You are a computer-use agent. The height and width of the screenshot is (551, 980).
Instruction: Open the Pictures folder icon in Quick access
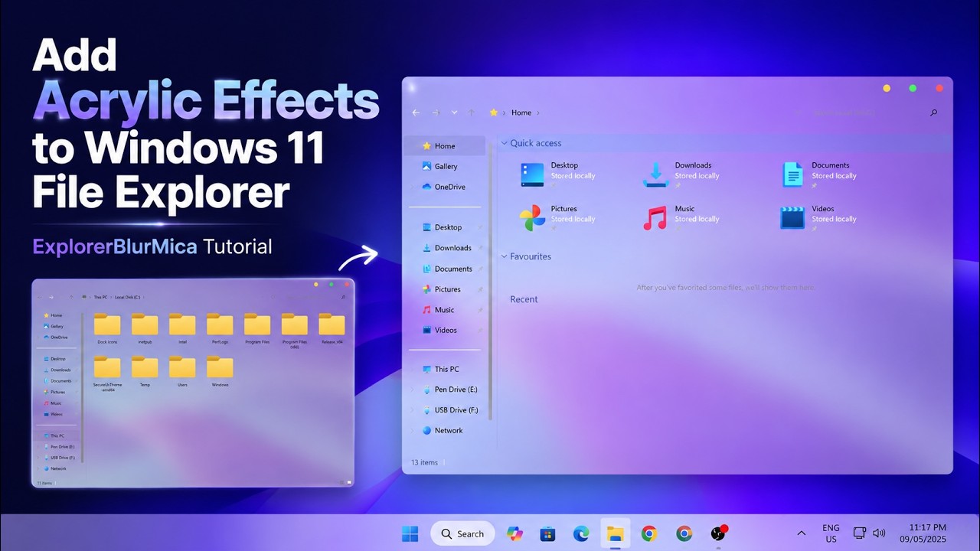click(x=532, y=218)
